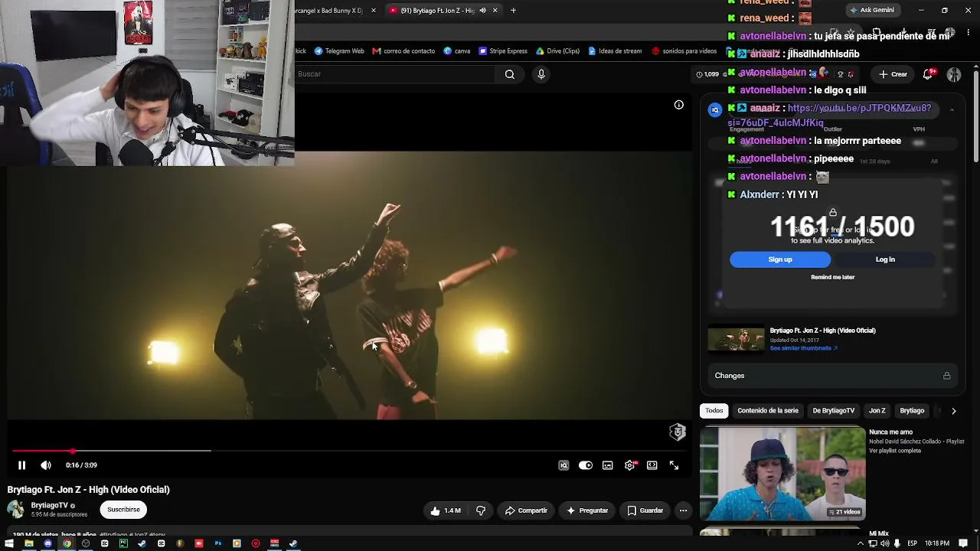980x551 pixels.
Task: Click the YouTube search field Buscar
Action: 395,74
